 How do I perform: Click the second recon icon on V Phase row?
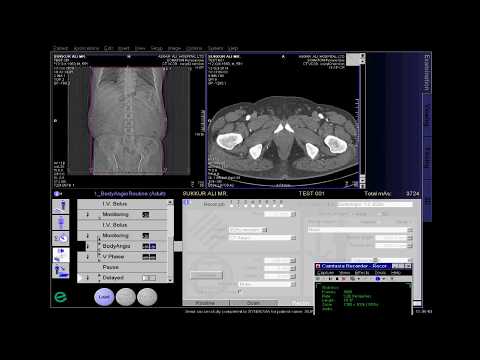click(x=153, y=257)
